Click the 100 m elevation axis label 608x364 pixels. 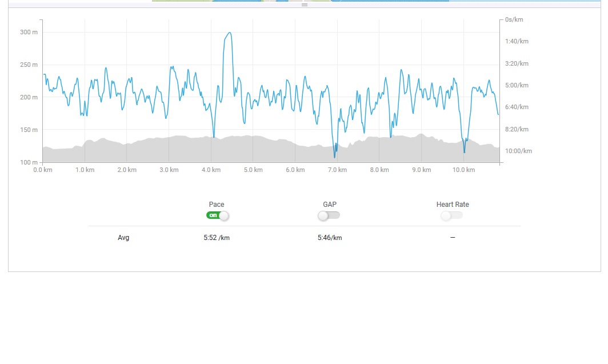pos(29,162)
